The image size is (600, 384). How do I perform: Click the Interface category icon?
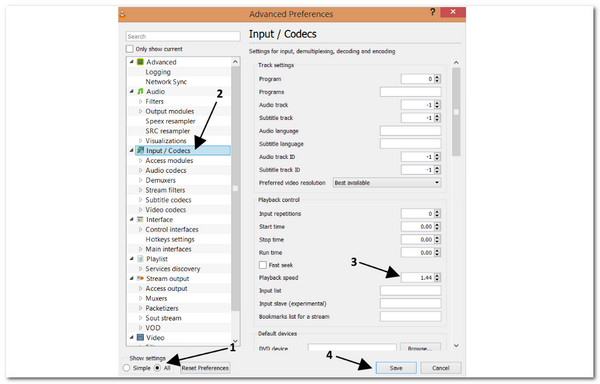140,220
